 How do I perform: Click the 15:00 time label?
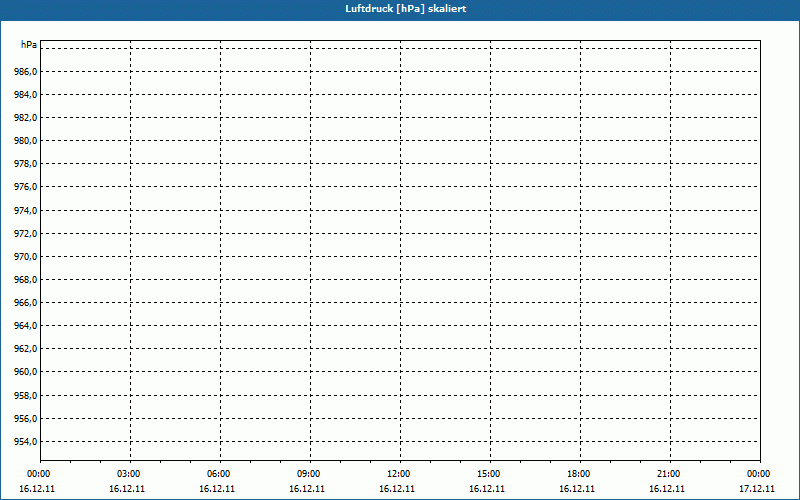tap(489, 474)
